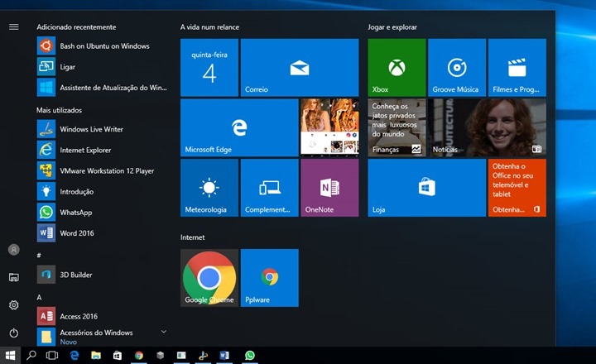Select VMware Workstation 12 Player entry
This screenshot has width=596, height=364.
click(106, 171)
